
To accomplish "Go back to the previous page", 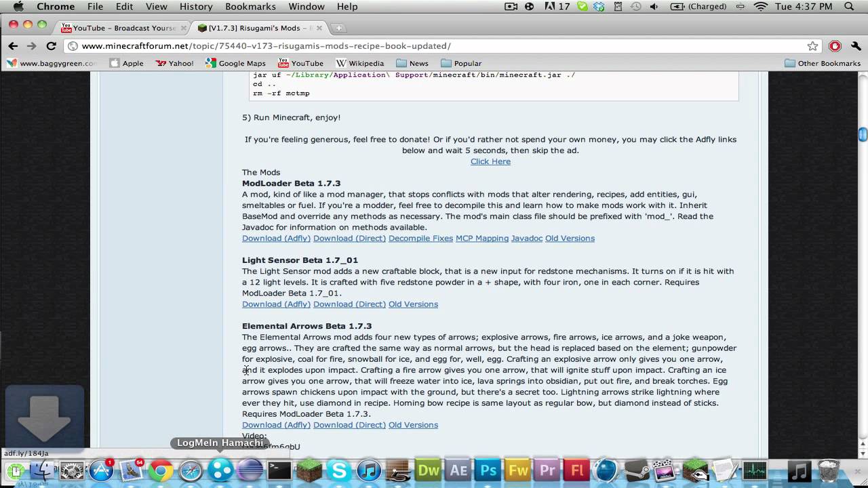I will [x=13, y=46].
